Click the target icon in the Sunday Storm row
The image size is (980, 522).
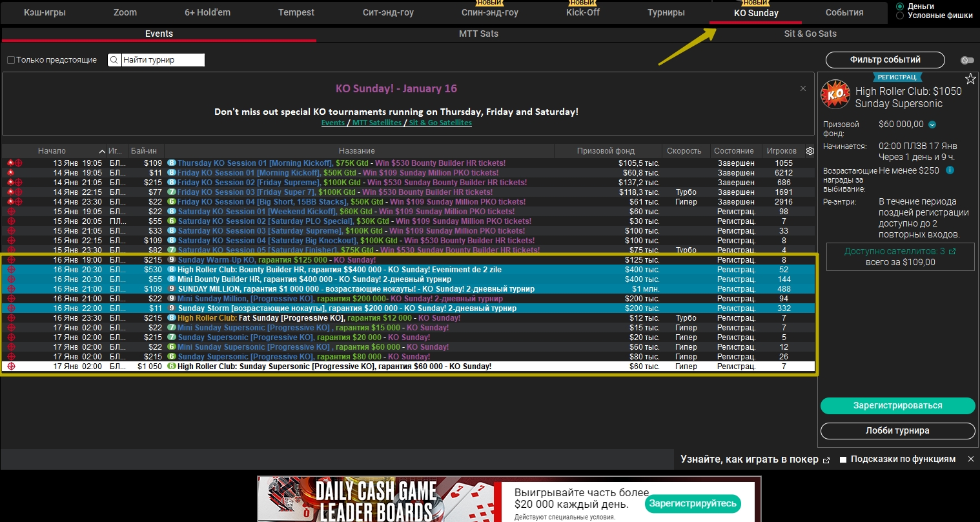[11, 308]
